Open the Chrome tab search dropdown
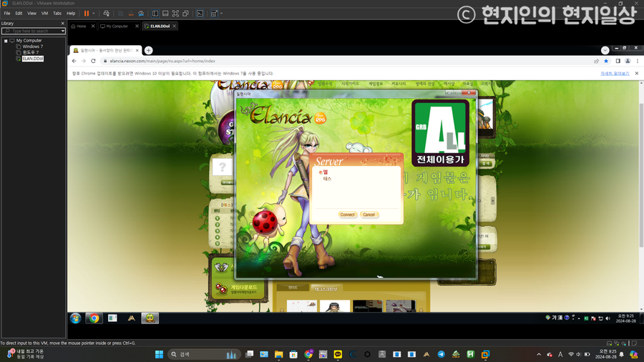The height and width of the screenshot is (362, 644). (x=605, y=50)
